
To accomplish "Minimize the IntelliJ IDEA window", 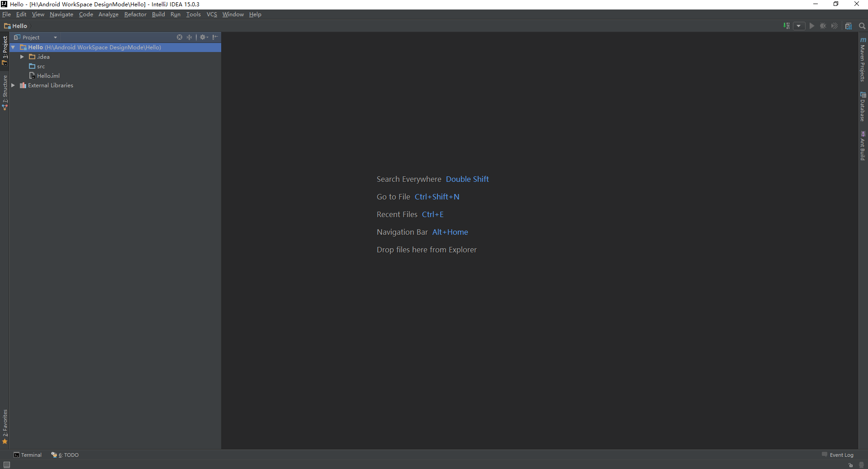I will click(816, 4).
